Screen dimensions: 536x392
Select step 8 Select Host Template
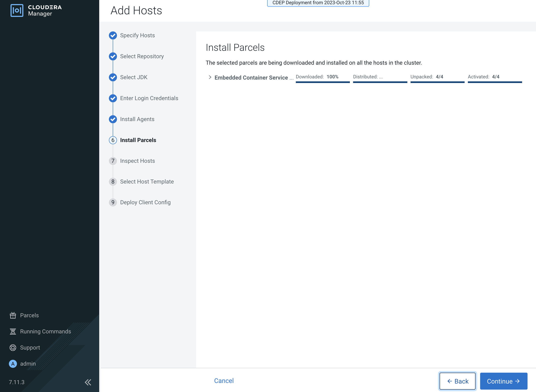coord(113,181)
